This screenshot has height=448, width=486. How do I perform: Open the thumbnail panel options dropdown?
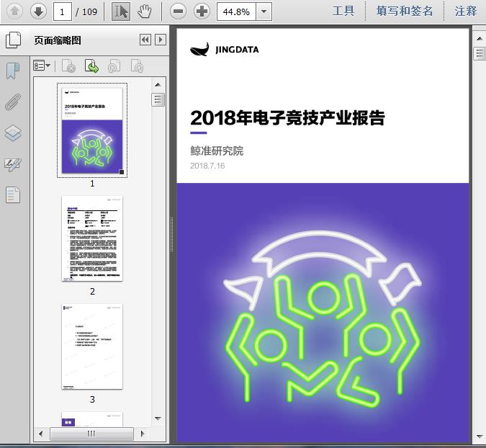tap(42, 66)
